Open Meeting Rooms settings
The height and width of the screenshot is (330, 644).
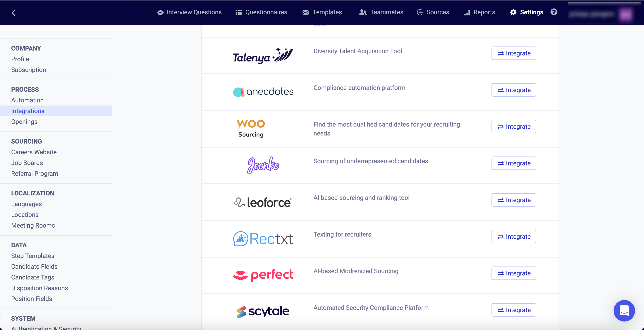33,226
